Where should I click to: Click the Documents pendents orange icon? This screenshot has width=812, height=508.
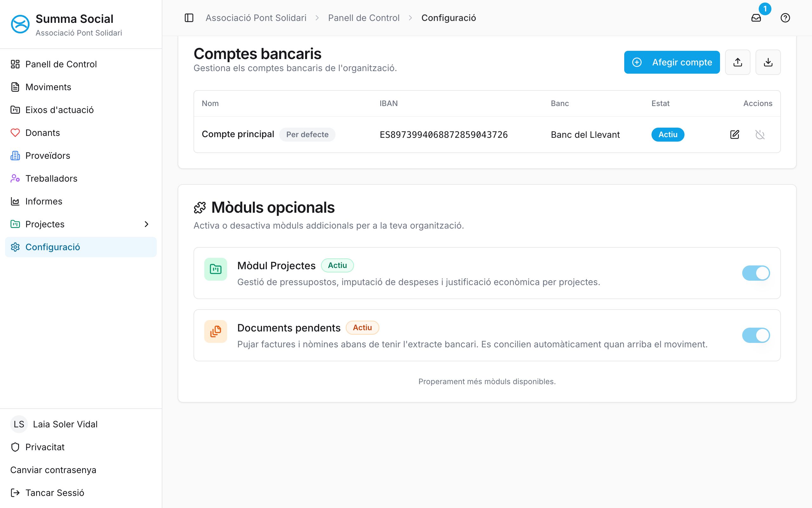click(215, 331)
